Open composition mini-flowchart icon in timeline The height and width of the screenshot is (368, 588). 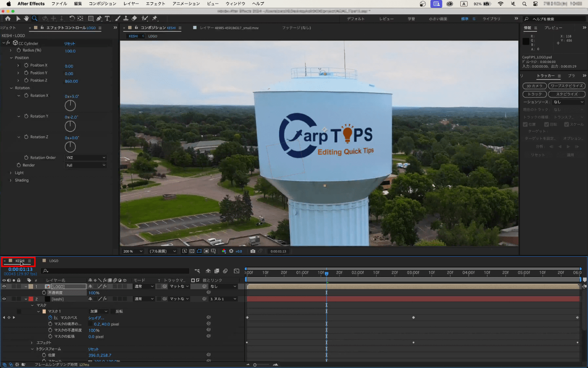pyautogui.click(x=197, y=271)
